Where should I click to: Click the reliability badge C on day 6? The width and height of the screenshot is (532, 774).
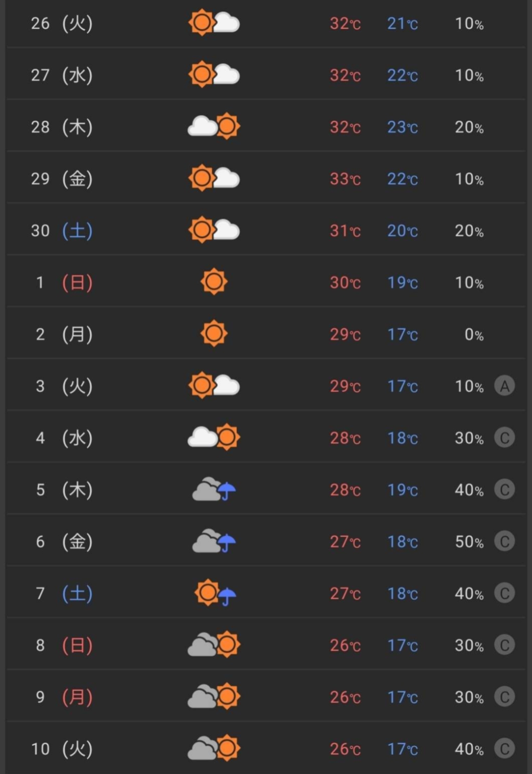tap(504, 541)
